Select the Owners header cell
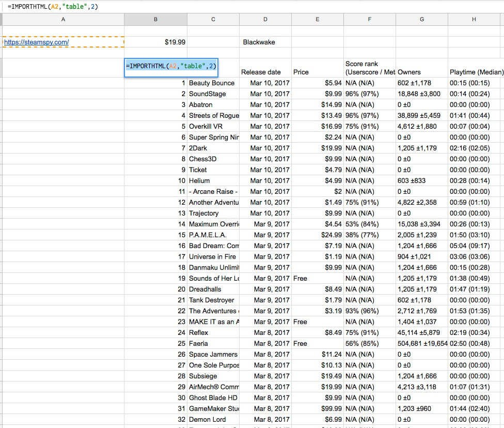504x428 pixels. click(x=422, y=68)
